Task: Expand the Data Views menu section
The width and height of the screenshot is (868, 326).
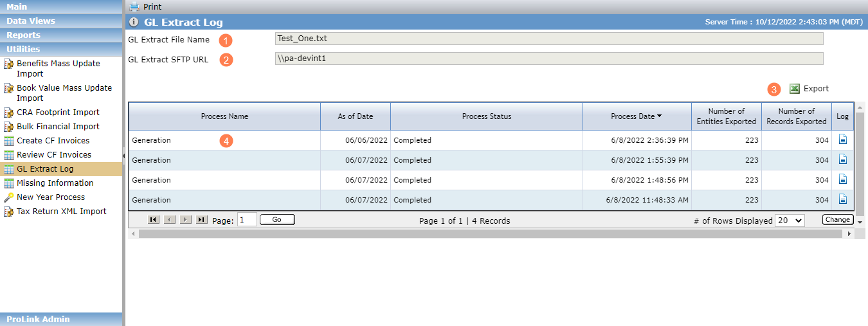Action: [x=61, y=21]
